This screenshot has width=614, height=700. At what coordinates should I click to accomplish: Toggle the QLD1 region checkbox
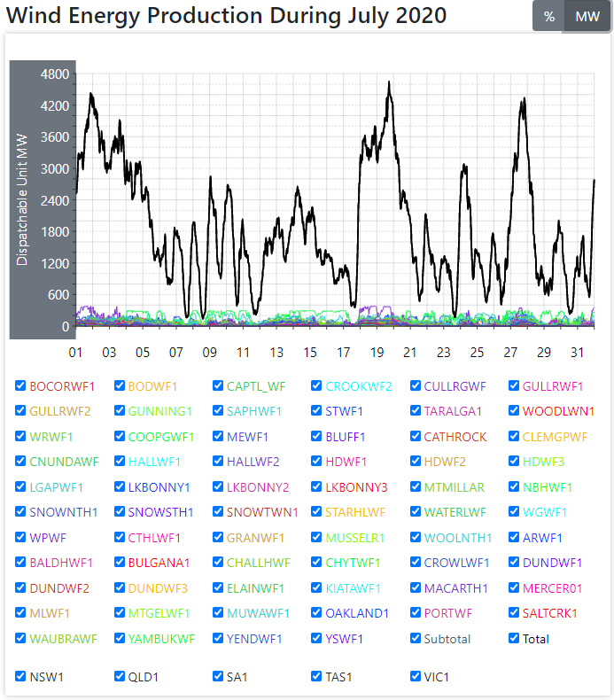tap(120, 676)
